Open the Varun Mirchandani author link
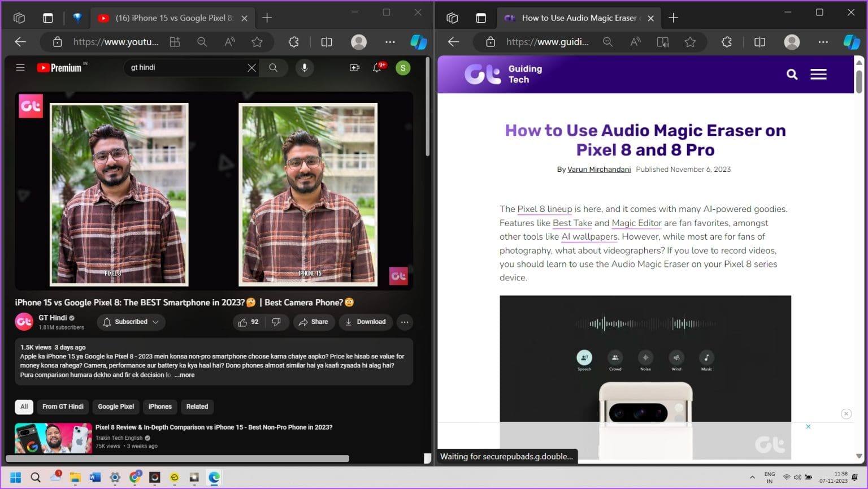Viewport: 868px width, 489px height. [x=599, y=169]
